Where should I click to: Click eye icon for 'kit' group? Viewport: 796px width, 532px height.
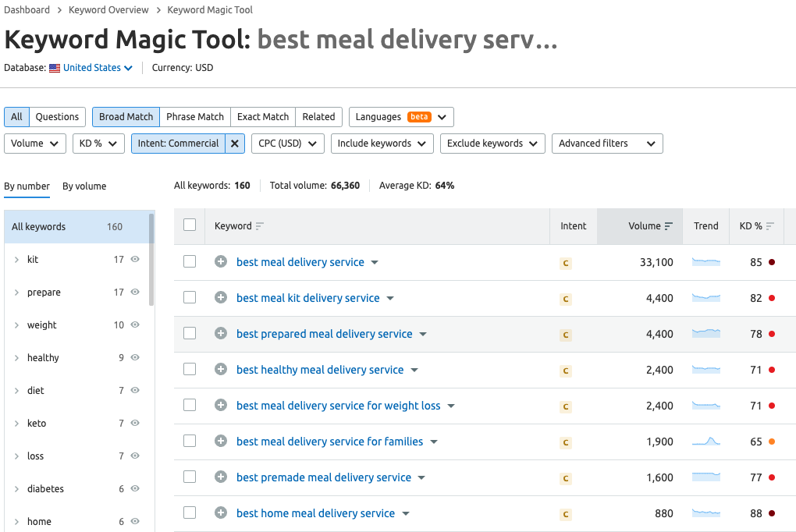135,259
